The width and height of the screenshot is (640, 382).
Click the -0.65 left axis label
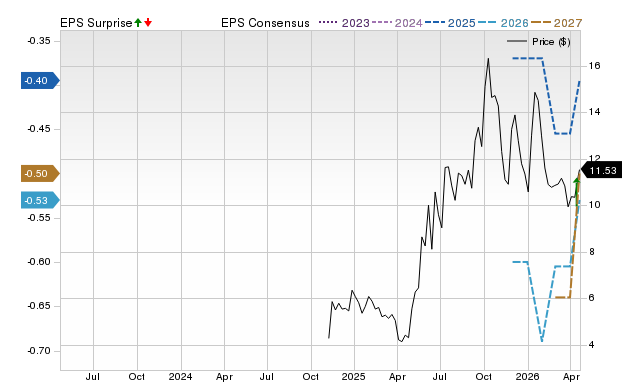pyautogui.click(x=39, y=306)
